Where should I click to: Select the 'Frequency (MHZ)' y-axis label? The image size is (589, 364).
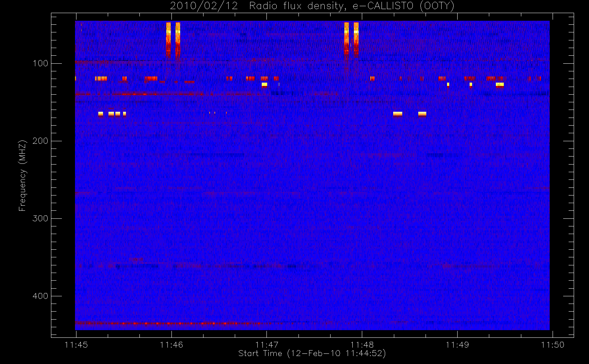click(x=23, y=175)
